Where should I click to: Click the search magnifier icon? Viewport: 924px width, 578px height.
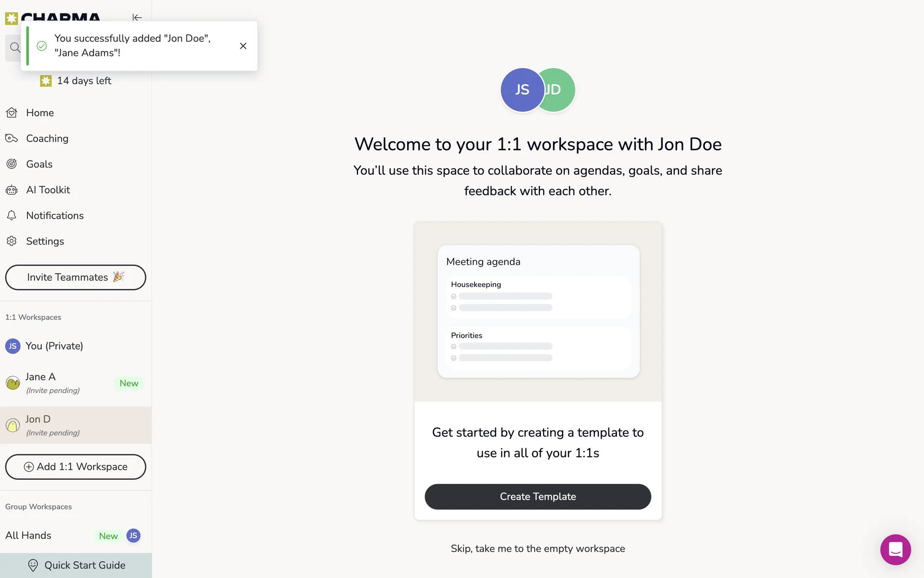15,47
